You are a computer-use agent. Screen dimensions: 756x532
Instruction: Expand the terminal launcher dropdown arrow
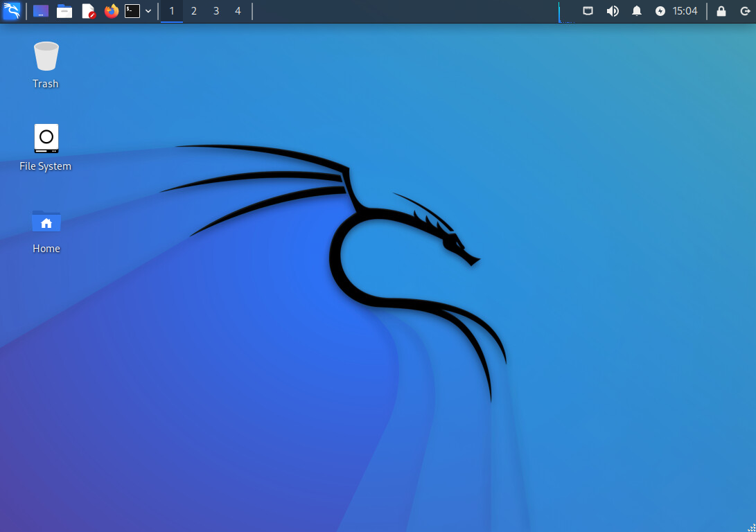(x=148, y=11)
